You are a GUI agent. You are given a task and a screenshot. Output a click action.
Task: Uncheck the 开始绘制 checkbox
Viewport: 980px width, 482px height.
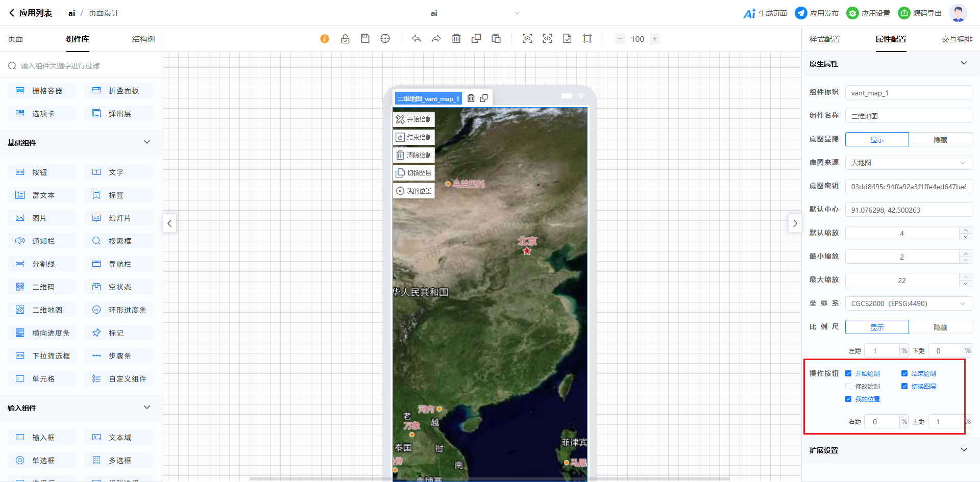pyautogui.click(x=848, y=373)
